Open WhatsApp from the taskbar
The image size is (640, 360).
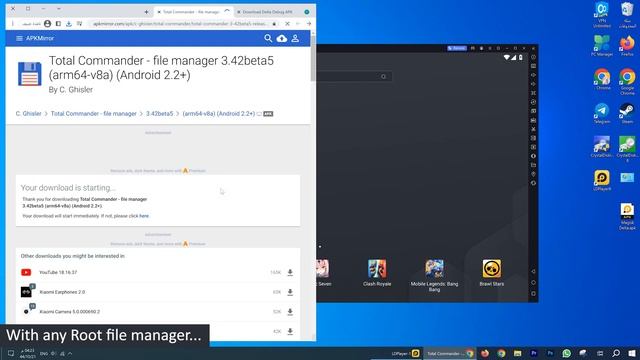click(567, 353)
